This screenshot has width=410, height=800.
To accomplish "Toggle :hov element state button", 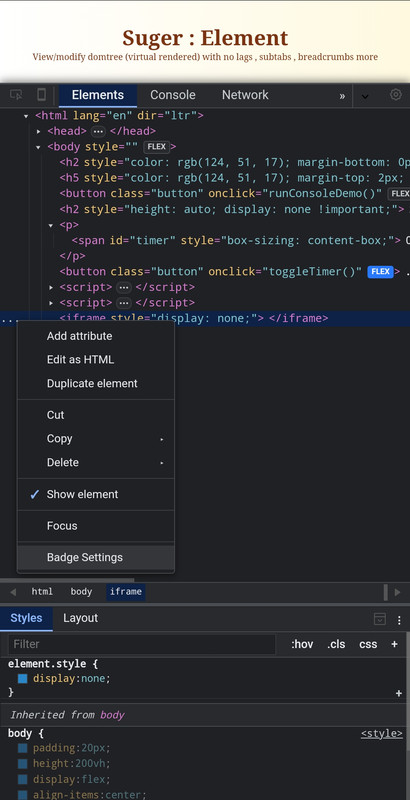I will pyautogui.click(x=302, y=644).
